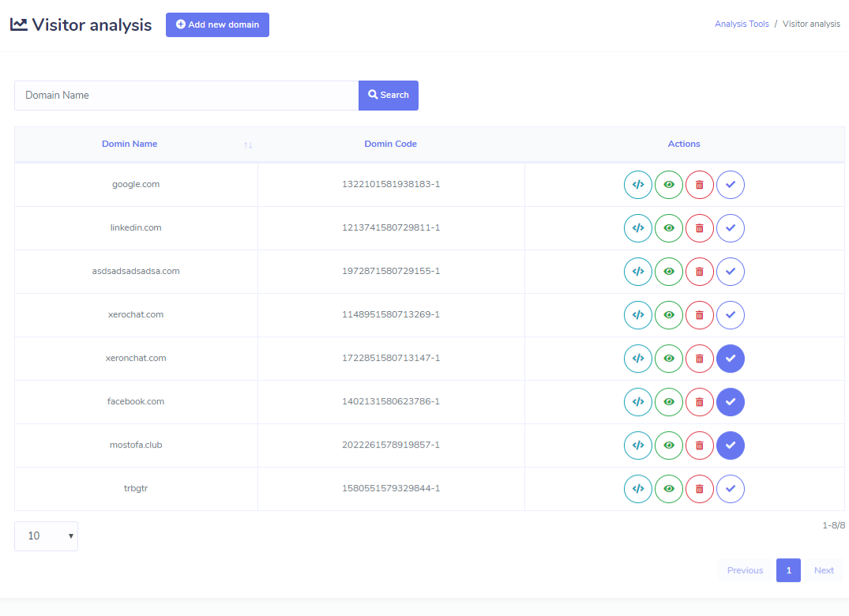The height and width of the screenshot is (616, 849).
Task: Delete the xeronchat.com row with trash icon
Action: 699,359
